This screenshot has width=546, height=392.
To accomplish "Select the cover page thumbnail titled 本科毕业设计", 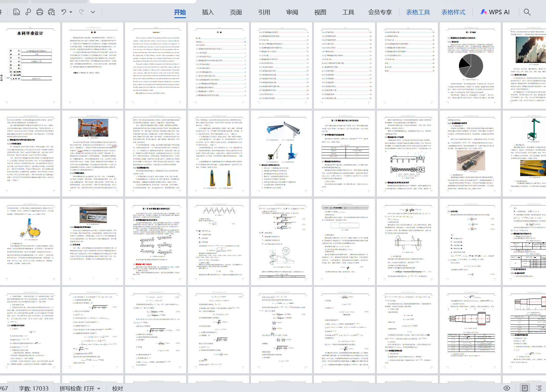I will click(30, 65).
